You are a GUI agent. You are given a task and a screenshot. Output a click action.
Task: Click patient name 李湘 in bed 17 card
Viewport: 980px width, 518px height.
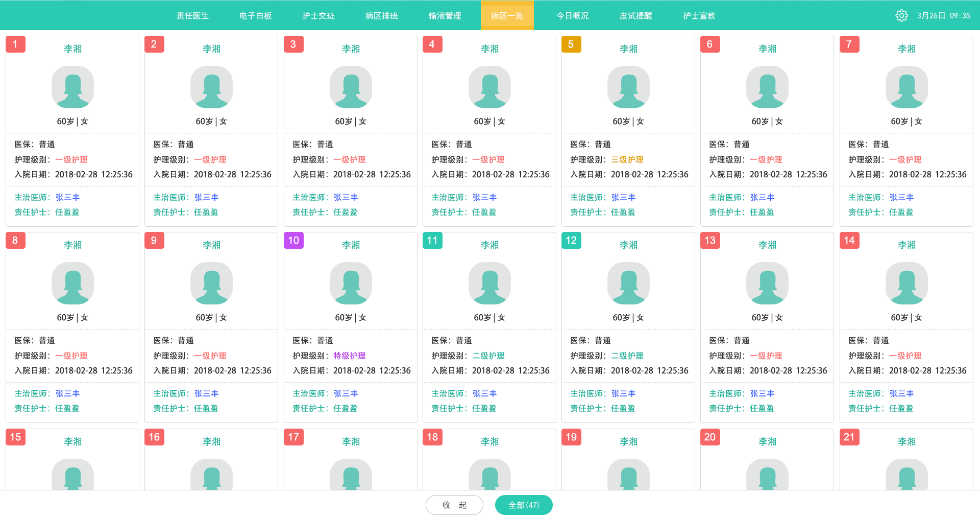(x=351, y=442)
